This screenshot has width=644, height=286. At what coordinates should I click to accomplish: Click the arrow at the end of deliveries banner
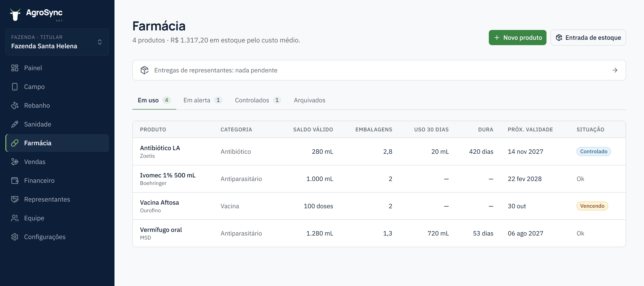(x=615, y=70)
